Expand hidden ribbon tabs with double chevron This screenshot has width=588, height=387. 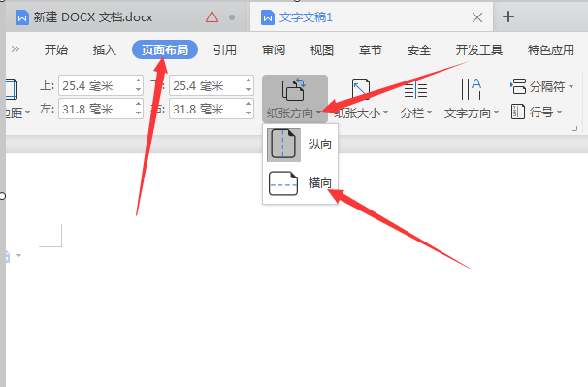(x=16, y=49)
